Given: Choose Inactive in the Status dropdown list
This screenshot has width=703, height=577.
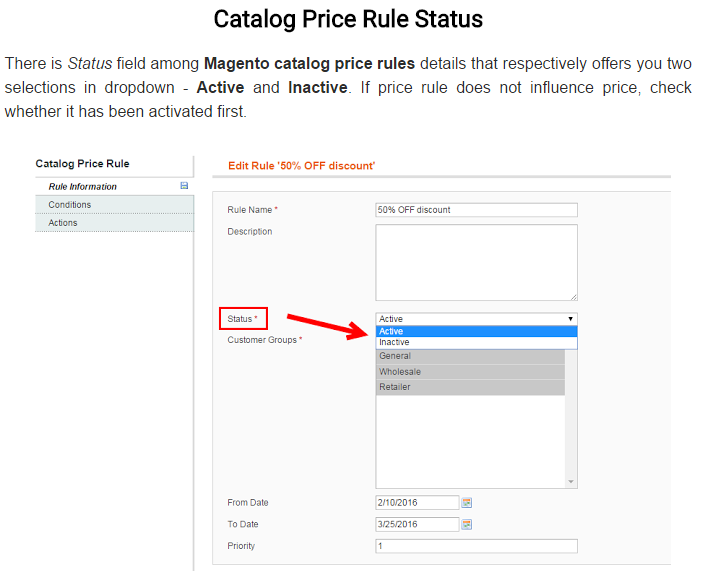Looking at the screenshot, I should tap(476, 342).
